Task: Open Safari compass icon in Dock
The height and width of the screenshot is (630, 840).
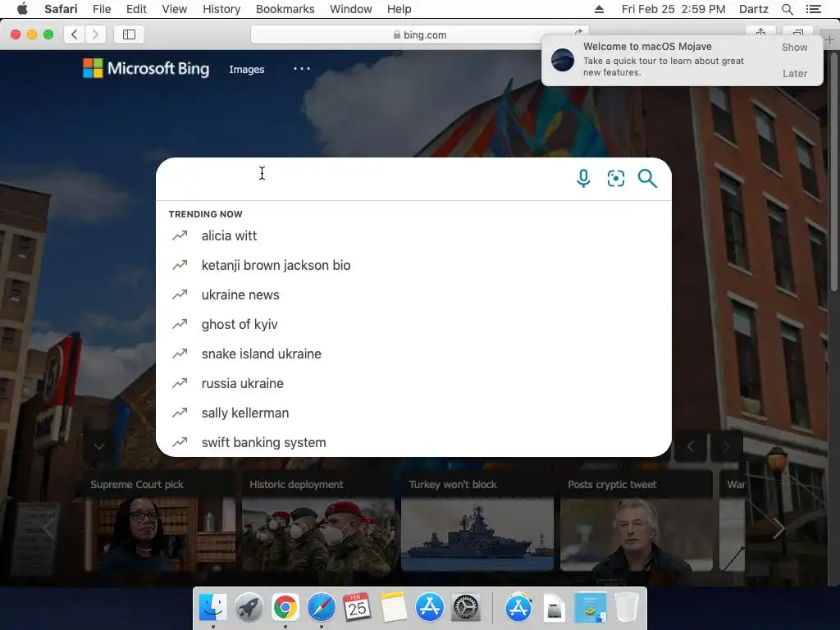Action: click(x=321, y=608)
